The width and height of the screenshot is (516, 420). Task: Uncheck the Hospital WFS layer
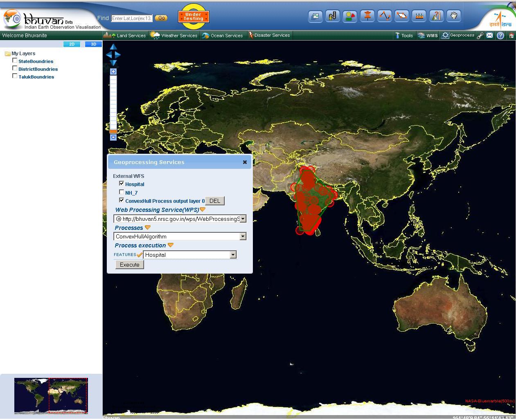coord(122,184)
